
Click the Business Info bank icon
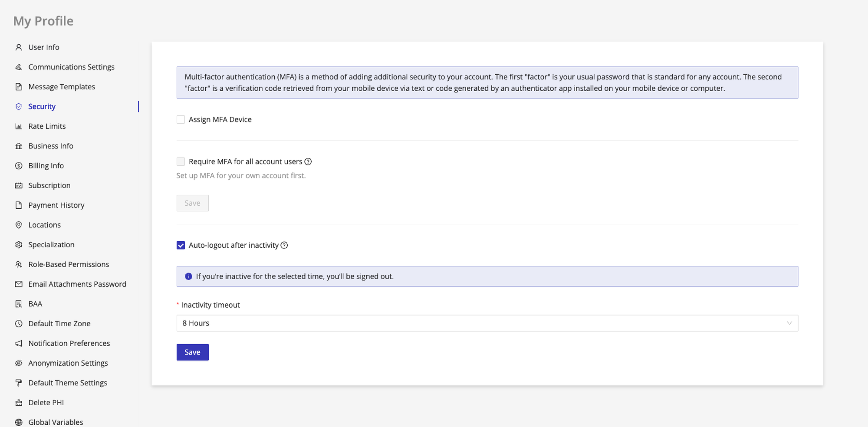pyautogui.click(x=19, y=146)
